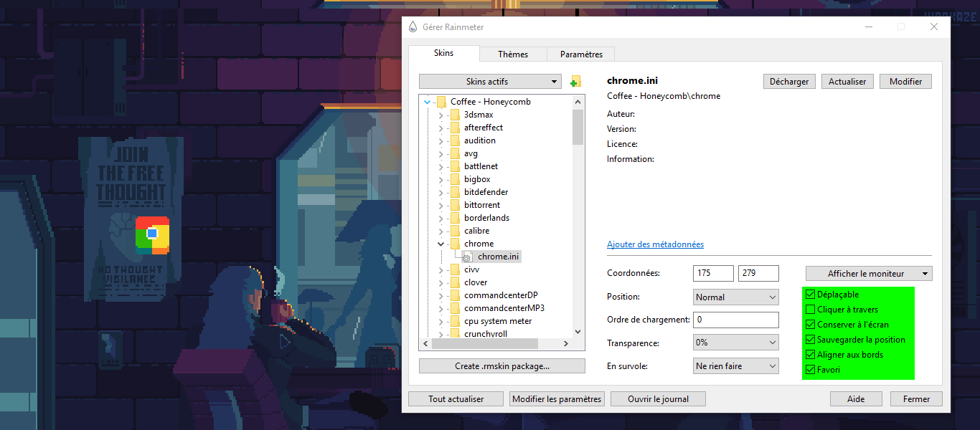Screen dimensions: 980x430
Task: Uncheck the Favori checkbox
Action: [811, 370]
